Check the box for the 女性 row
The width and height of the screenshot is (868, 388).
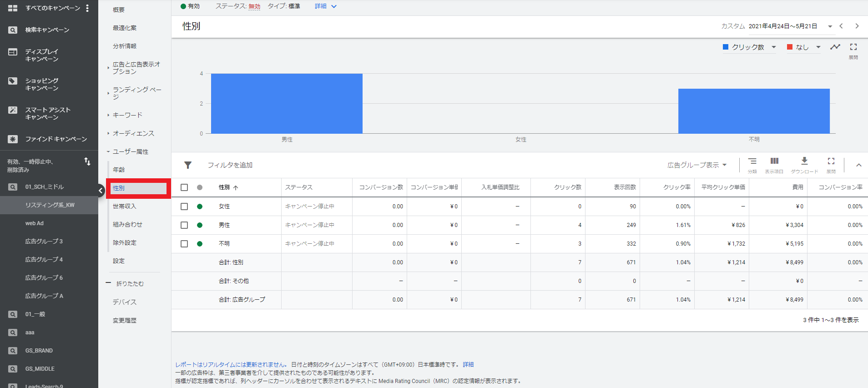click(184, 207)
